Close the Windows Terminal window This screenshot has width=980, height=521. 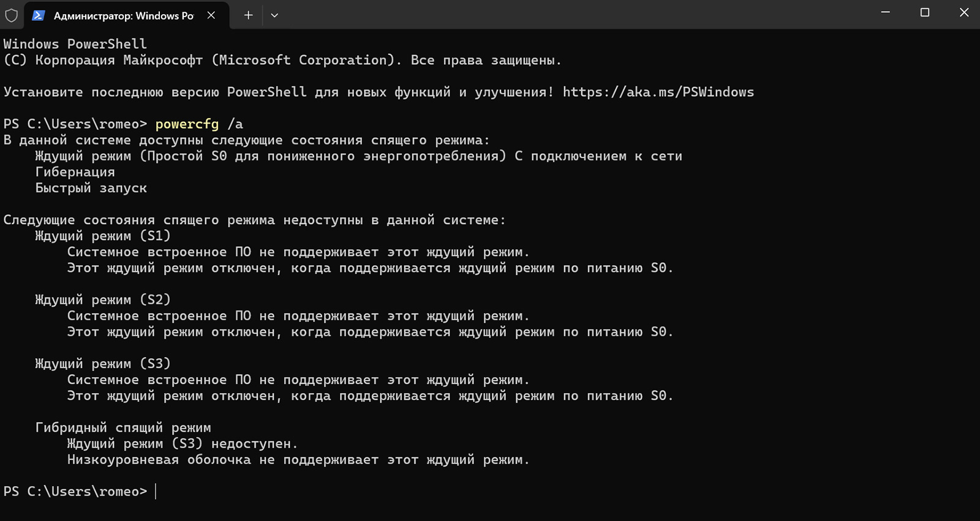pyautogui.click(x=963, y=13)
